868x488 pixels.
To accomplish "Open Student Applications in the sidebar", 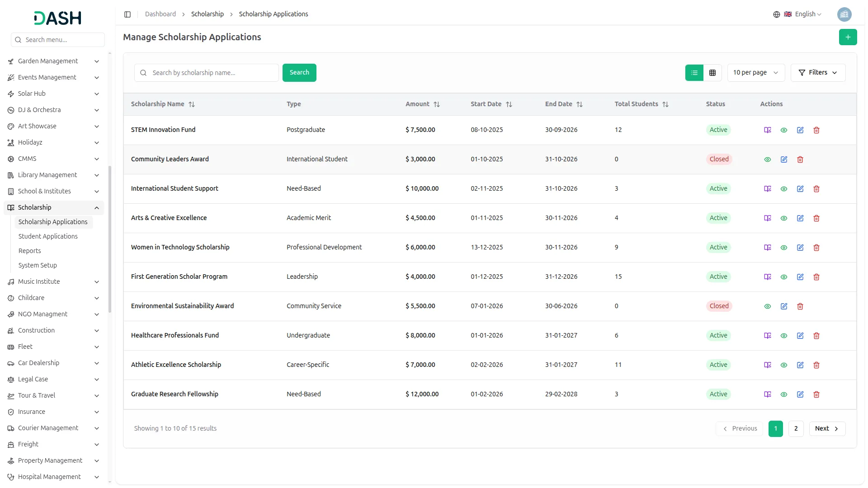I will coord(48,236).
